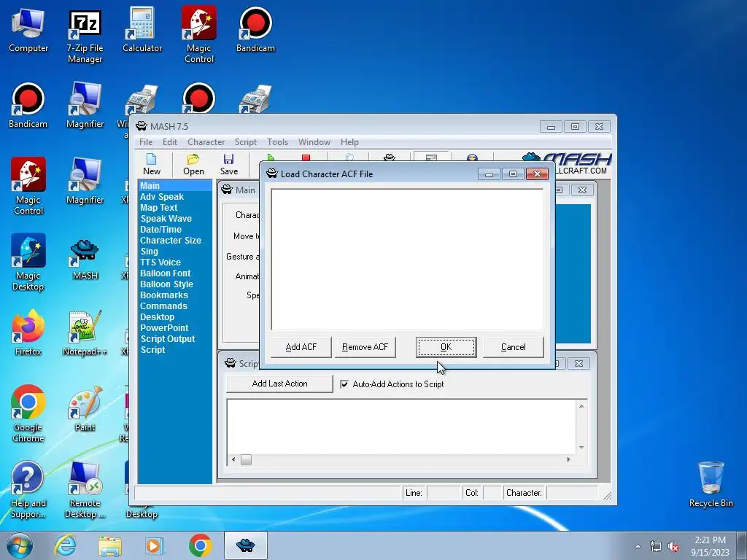Viewport: 747px width, 560px height.
Task: Show hidden tray icons arrow
Action: 638,547
